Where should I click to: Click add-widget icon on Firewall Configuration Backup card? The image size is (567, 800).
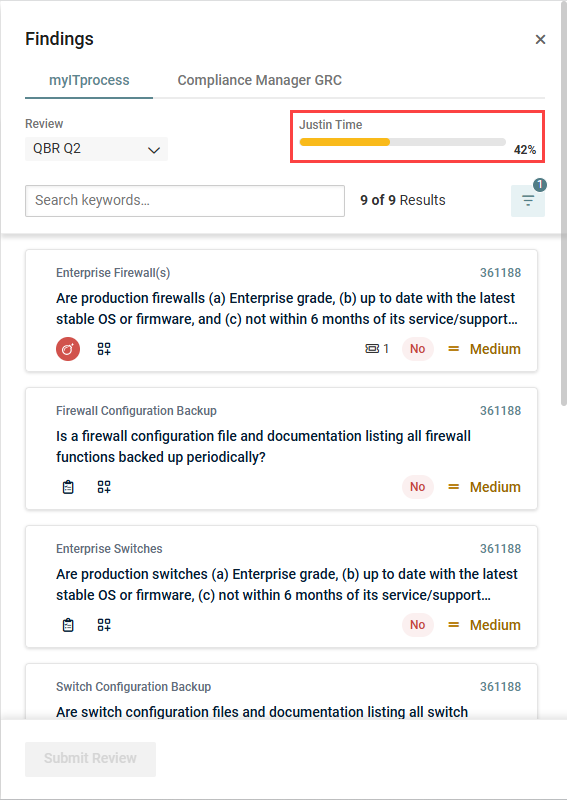[x=104, y=487]
